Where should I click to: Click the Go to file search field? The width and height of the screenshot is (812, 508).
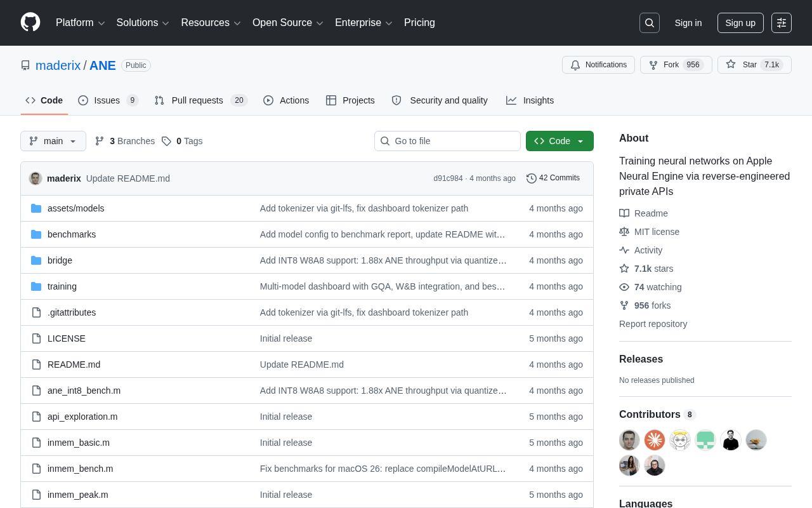[x=447, y=141]
